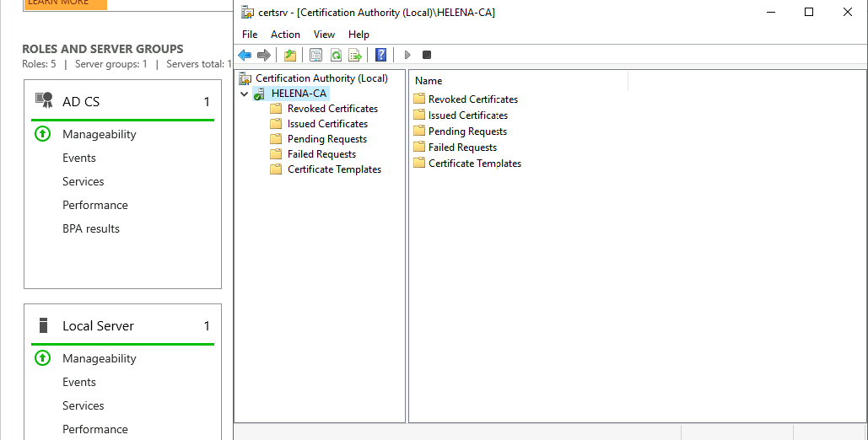Open the View menu in certsrv
The image size is (868, 440).
(324, 35)
